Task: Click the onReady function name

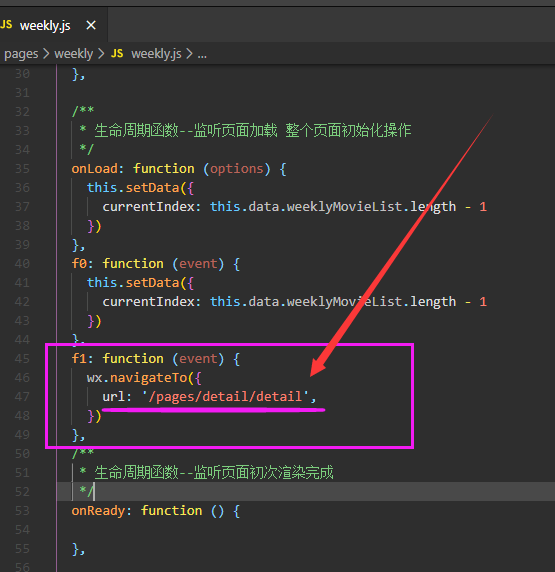Action: pos(98,511)
